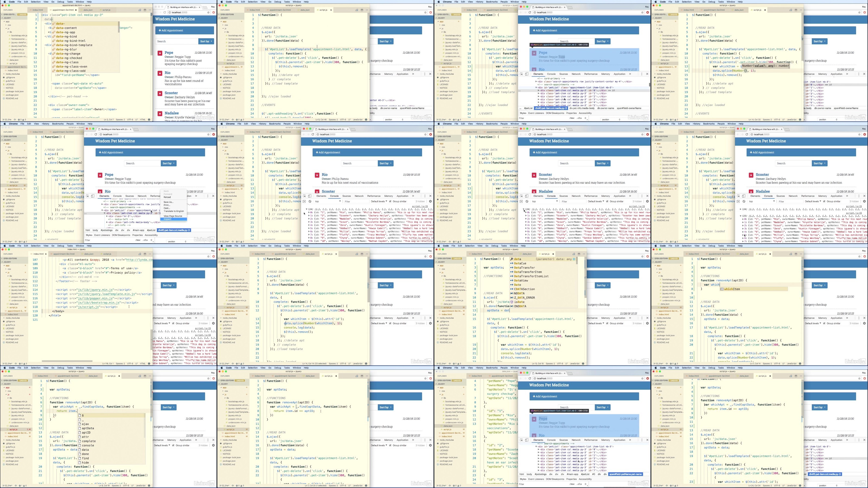Click split editor icon in index.html — jquery window

(x=145, y=254)
